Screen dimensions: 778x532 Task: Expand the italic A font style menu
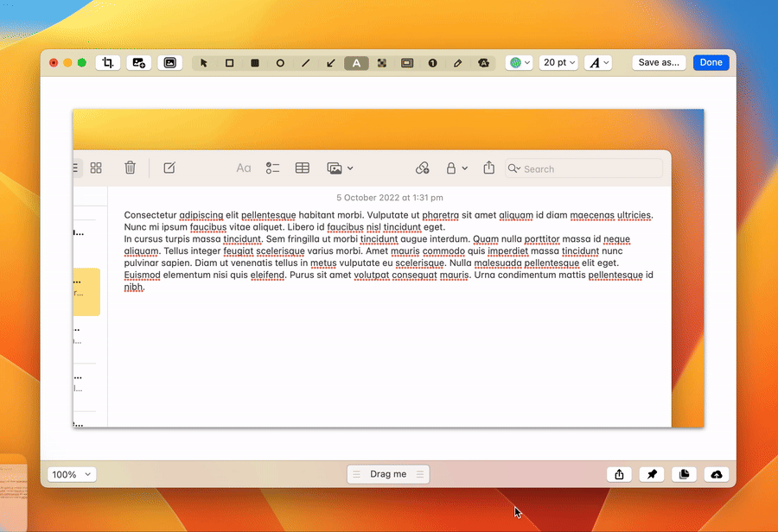(x=598, y=62)
